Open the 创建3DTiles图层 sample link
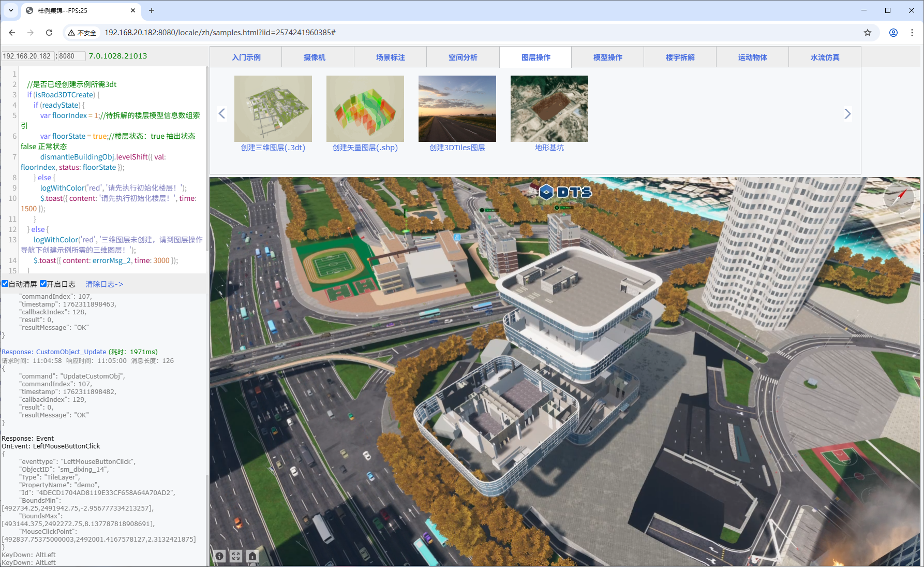Screen dimensions: 924x567 457,148
